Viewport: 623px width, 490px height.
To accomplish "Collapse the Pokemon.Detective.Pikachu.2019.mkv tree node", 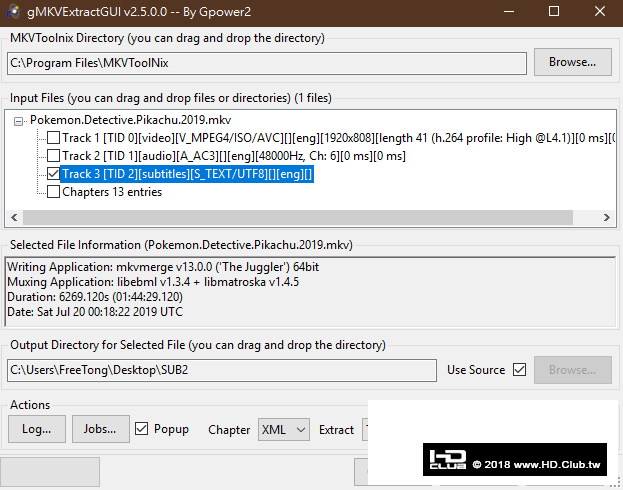I will [x=18, y=121].
